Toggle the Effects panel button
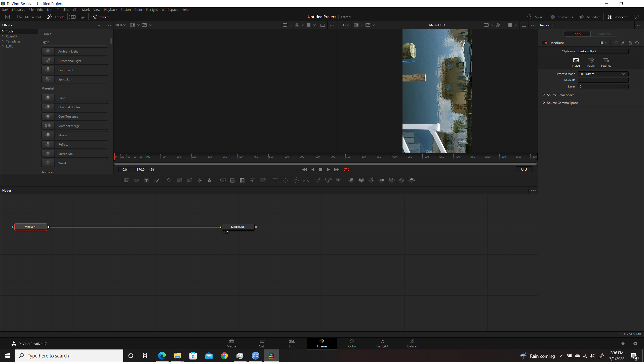Viewport: 644px width, 362px height. pos(56,17)
